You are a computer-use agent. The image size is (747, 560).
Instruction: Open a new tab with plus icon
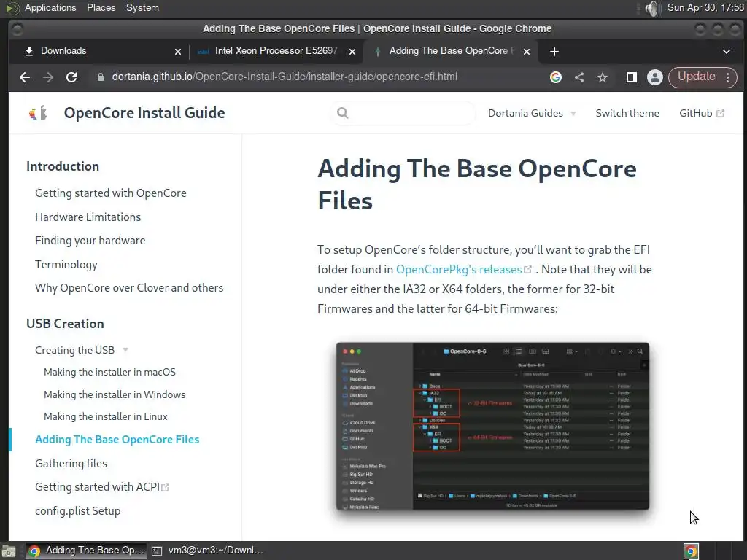[554, 52]
